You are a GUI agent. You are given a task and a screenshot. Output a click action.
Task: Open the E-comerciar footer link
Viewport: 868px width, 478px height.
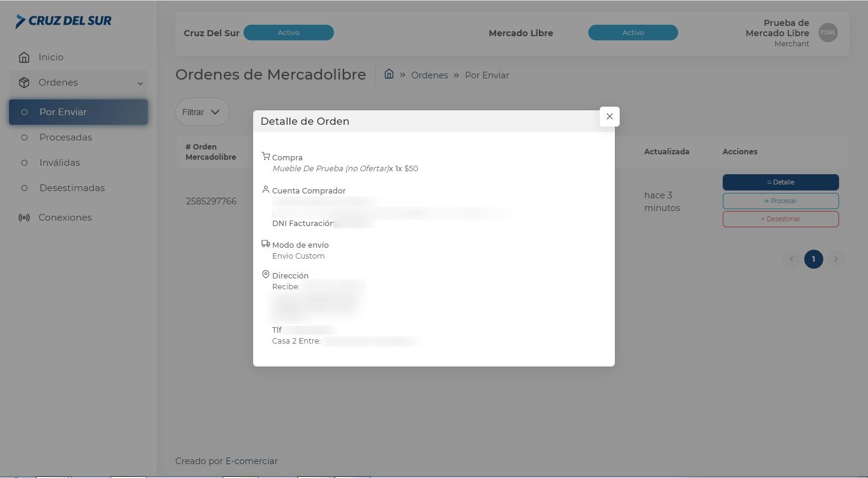click(251, 461)
